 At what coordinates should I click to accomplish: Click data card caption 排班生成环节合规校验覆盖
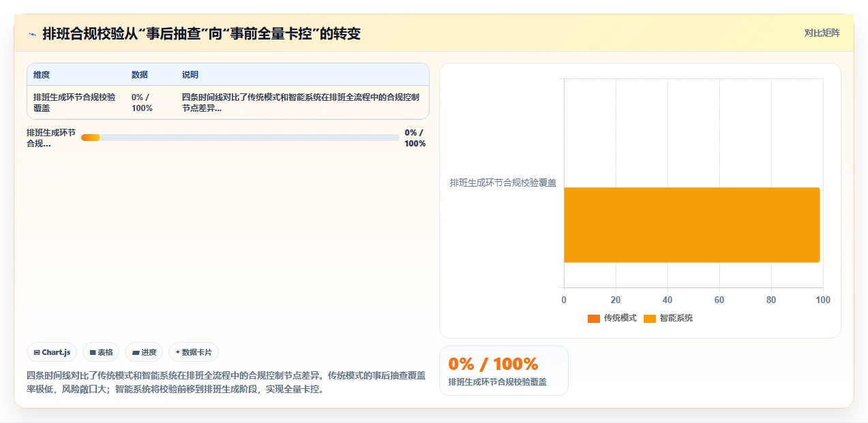click(x=497, y=382)
